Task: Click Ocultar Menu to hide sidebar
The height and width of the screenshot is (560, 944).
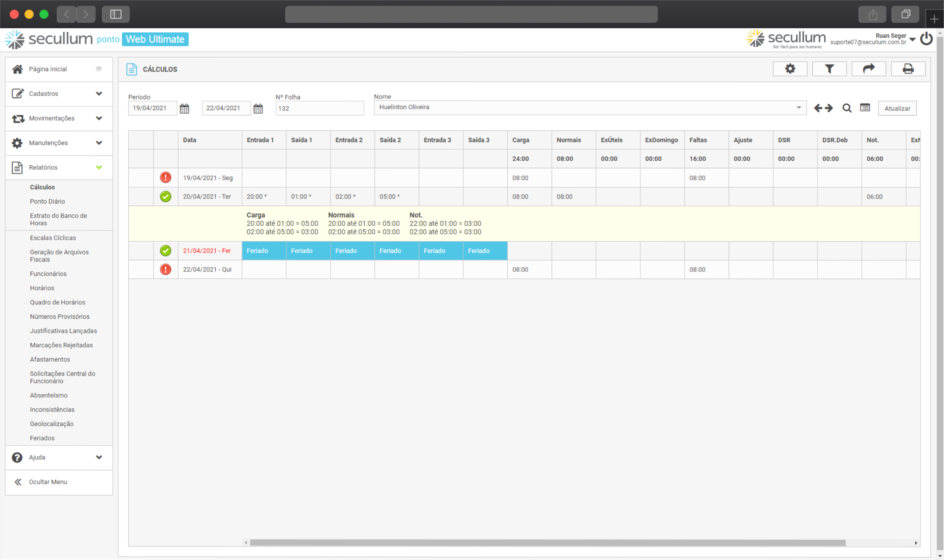Action: pos(48,482)
